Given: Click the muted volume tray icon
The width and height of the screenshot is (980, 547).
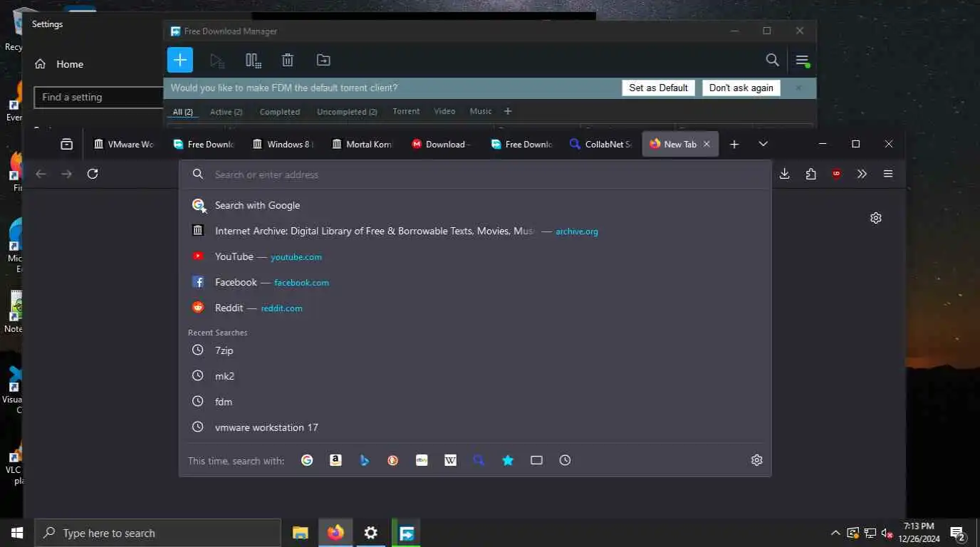Looking at the screenshot, I should click(887, 533).
